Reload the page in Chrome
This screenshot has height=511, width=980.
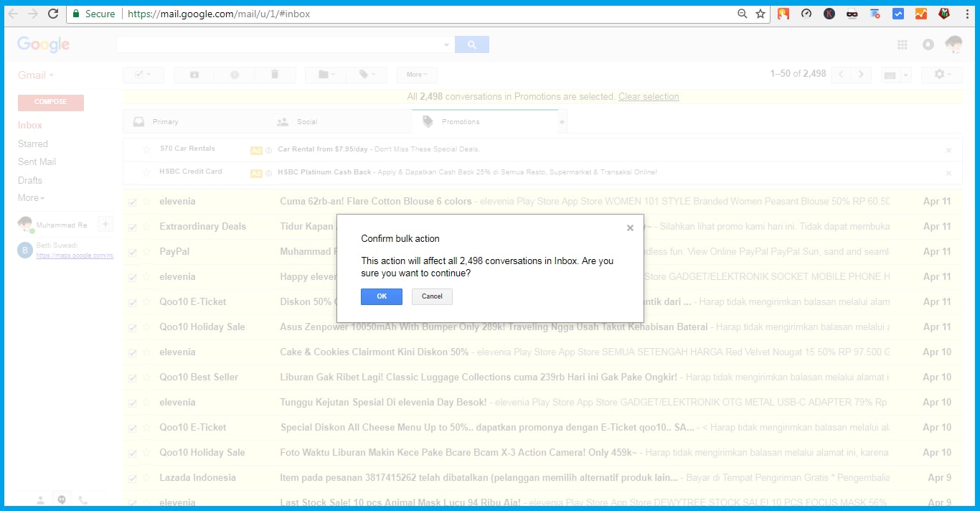(x=53, y=14)
